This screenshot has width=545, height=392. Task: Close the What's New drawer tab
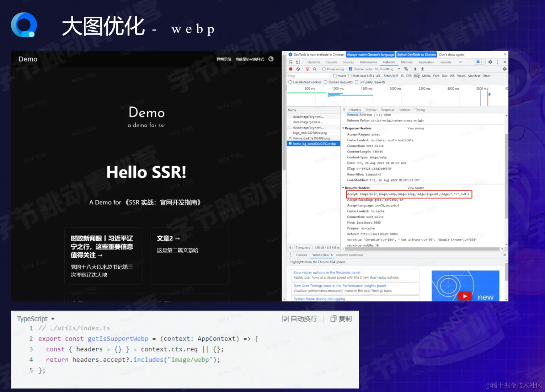coord(332,255)
